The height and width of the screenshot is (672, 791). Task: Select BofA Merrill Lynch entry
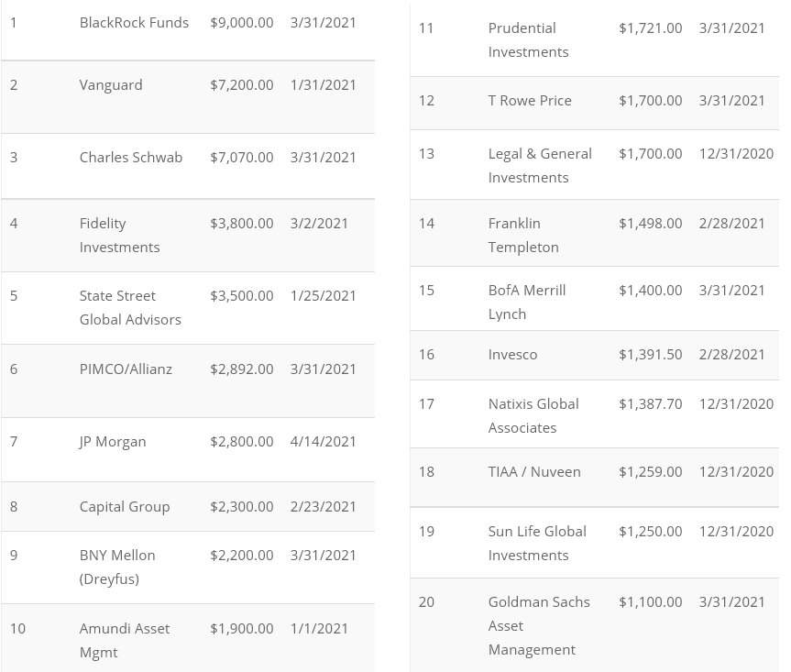point(527,302)
